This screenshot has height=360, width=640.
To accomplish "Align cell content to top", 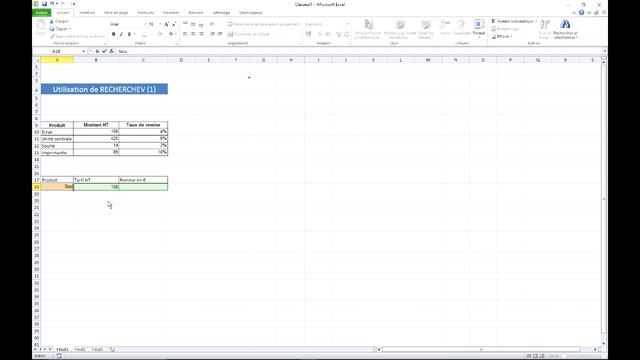I will click(185, 24).
